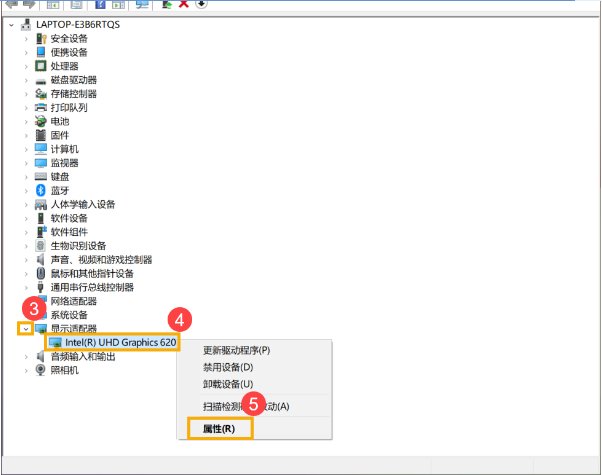Click the battery (电池) category icon

coord(41,121)
